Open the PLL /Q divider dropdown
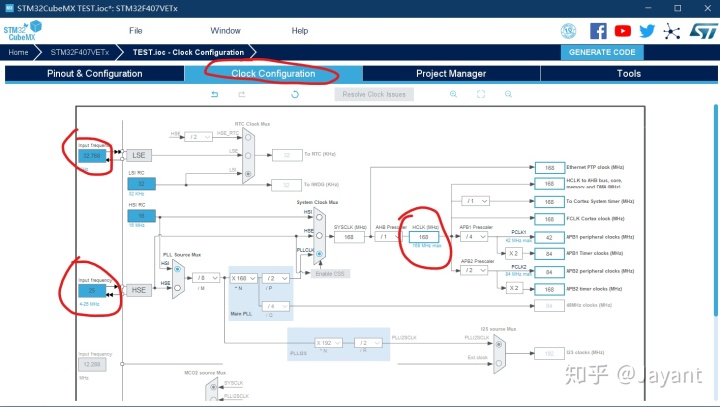The width and height of the screenshot is (720, 407). (x=276, y=306)
